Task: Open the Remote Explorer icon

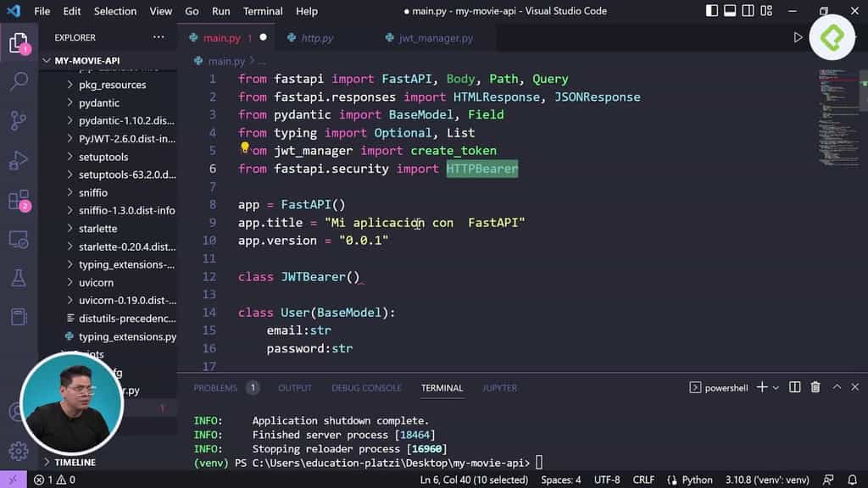Action: (x=19, y=240)
